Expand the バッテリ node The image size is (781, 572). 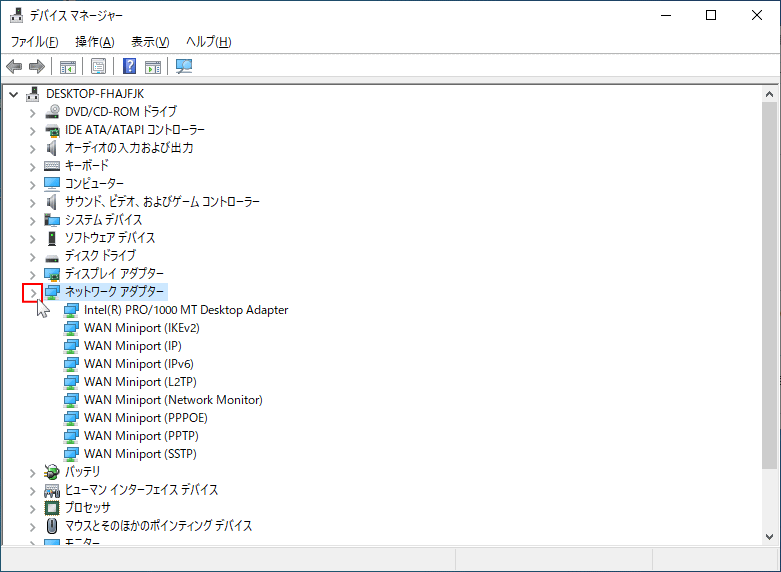click(33, 473)
